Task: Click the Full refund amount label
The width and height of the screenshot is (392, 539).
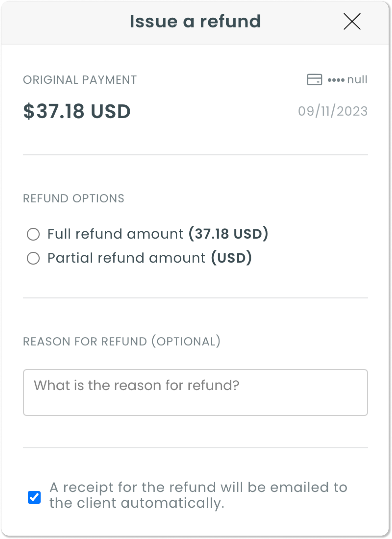Action: click(158, 234)
